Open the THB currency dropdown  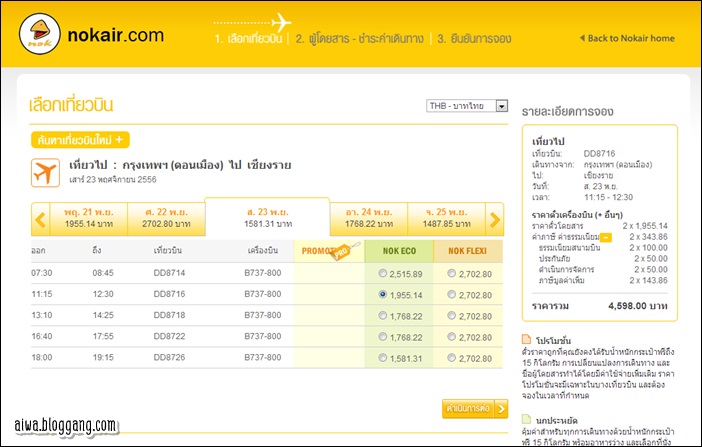pyautogui.click(x=467, y=106)
